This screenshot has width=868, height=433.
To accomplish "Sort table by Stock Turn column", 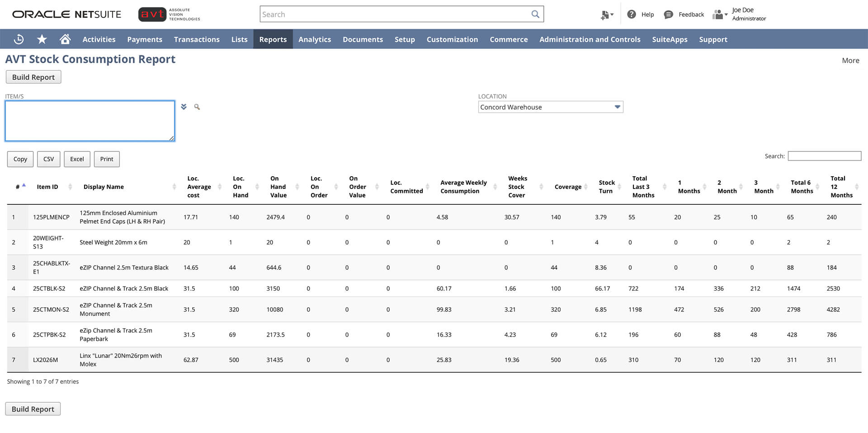I will [x=606, y=187].
